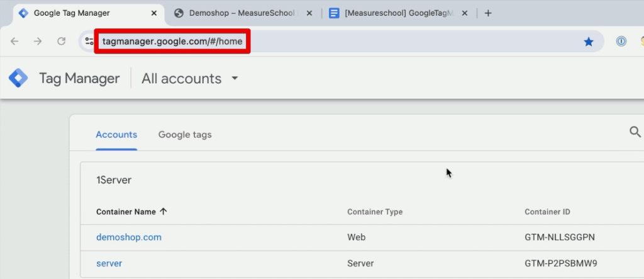Open the Accounts tab
The image size is (644, 279).
pyautogui.click(x=116, y=135)
